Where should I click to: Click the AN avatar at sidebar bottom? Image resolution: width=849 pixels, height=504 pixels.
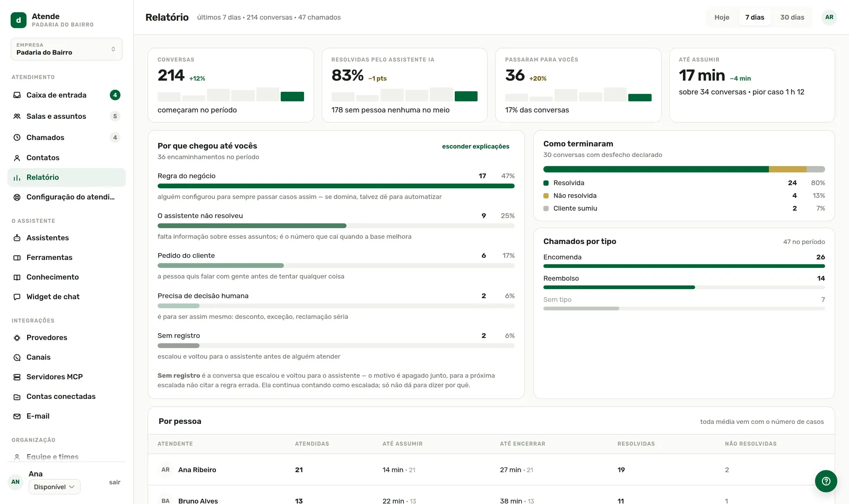click(x=15, y=482)
